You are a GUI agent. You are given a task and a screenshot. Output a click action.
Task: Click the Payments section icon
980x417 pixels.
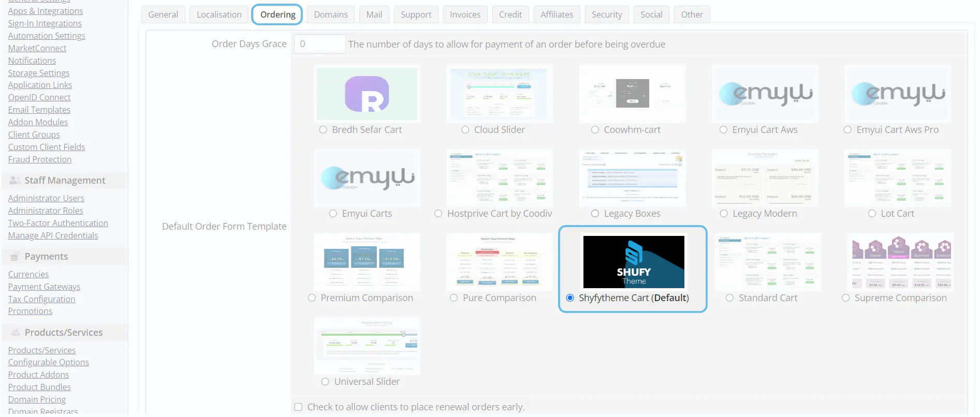[x=15, y=257]
